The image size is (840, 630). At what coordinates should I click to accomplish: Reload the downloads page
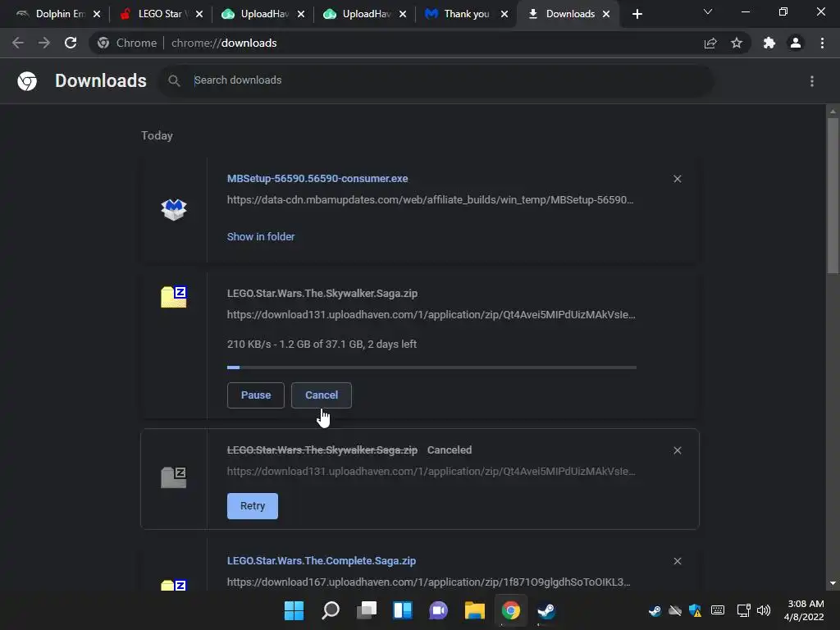[x=71, y=43]
